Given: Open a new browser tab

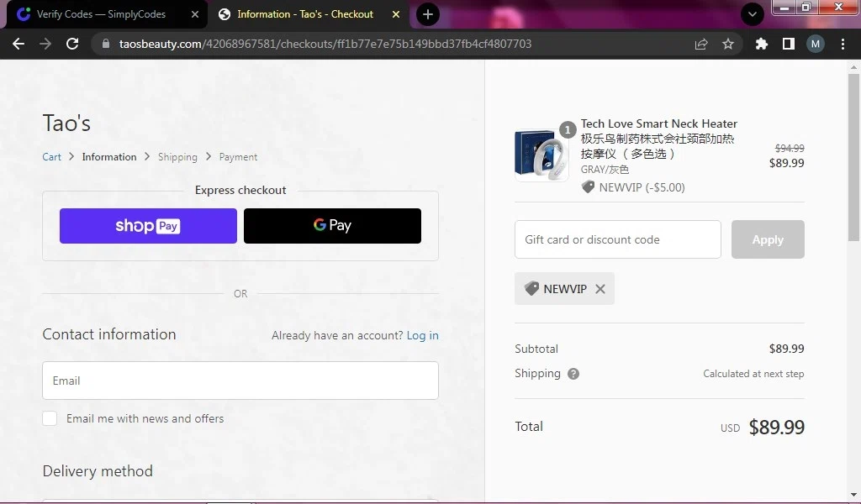Looking at the screenshot, I should point(428,14).
